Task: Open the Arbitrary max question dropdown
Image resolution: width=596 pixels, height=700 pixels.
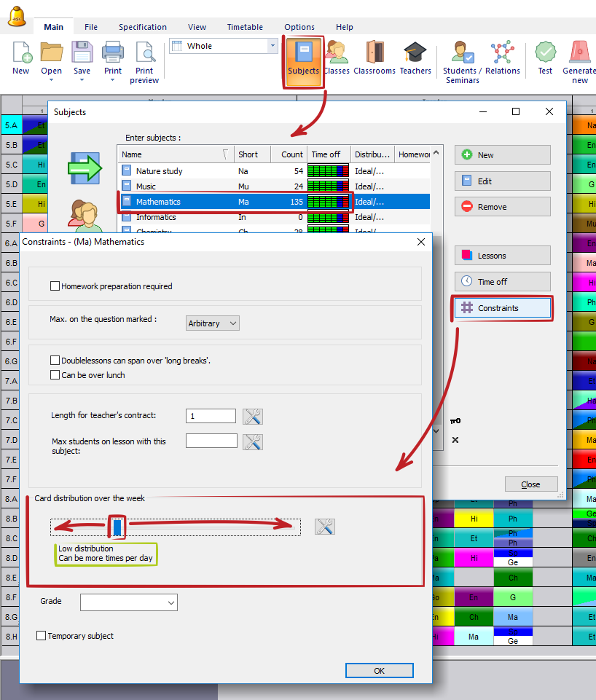Action: (x=213, y=323)
